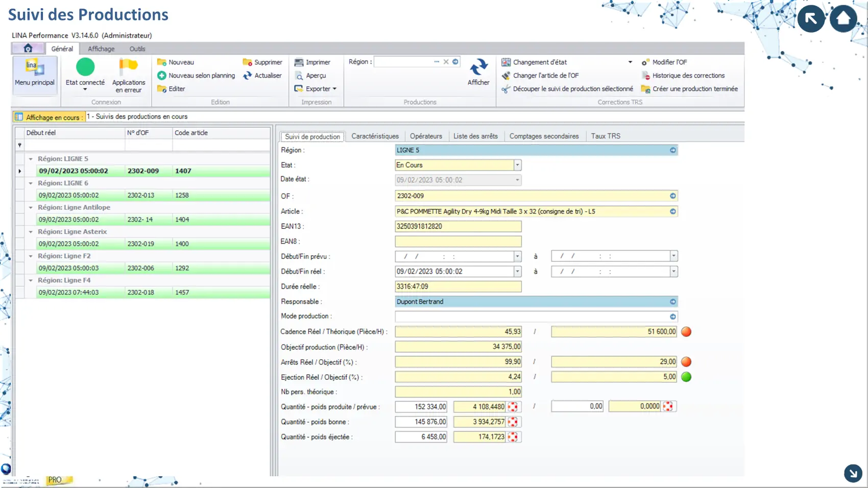
Task: Click the lifebuoy icon beside Quantité bonne
Action: [x=513, y=422]
